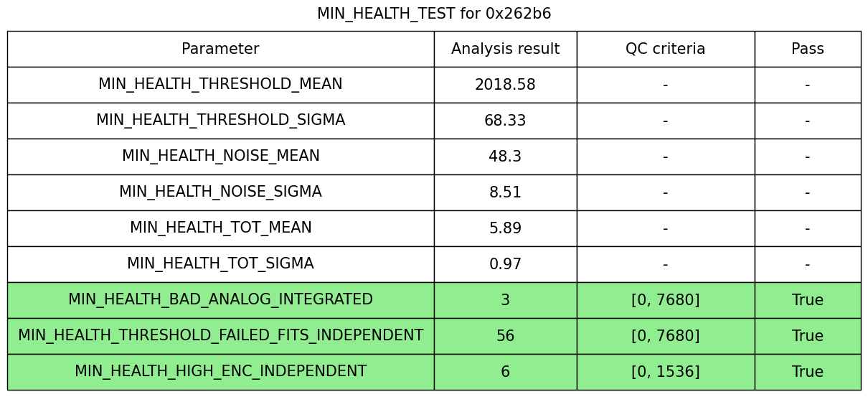Viewport: 868px width, 397px height.
Task: Click the MIN_HEALTH_TOT_MEAN parameter cell
Action: (x=220, y=228)
